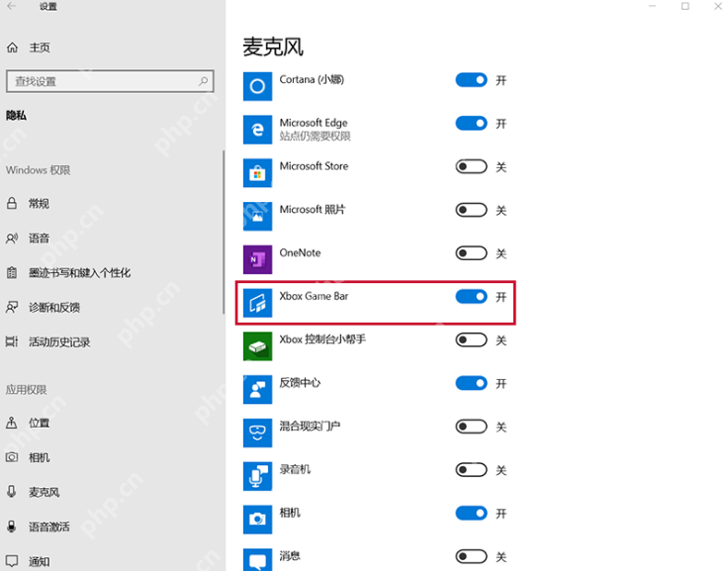Viewport: 728px width, 576px height.
Task: Click the camera icon in the sidebar
Action: click(12, 457)
